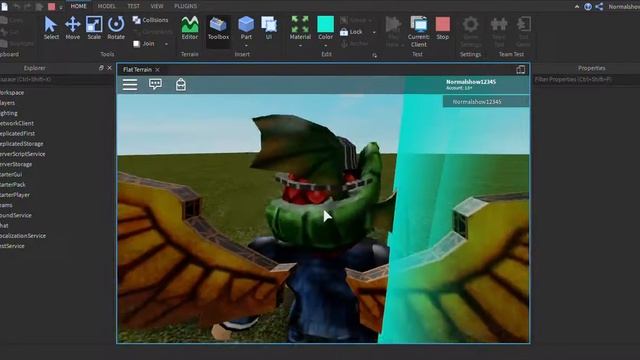Expand the Material dropdown arrow
Image resolution: width=640 pixels, height=360 pixels.
(x=300, y=45)
